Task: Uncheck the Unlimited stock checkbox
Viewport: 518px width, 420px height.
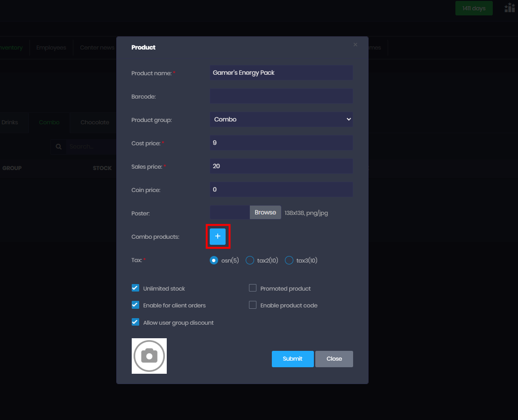Action: [x=135, y=288]
